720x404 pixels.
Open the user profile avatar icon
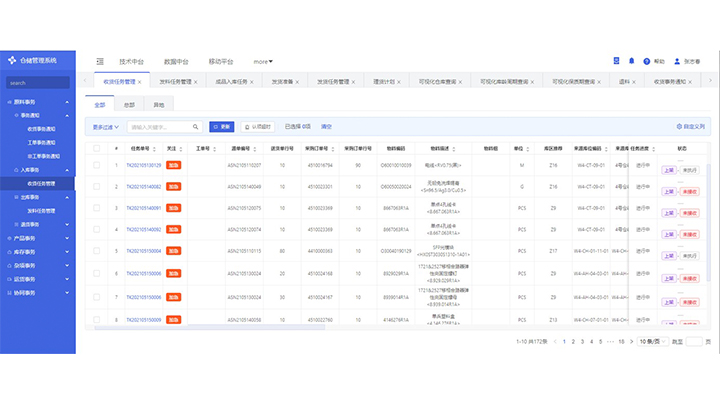(678, 61)
